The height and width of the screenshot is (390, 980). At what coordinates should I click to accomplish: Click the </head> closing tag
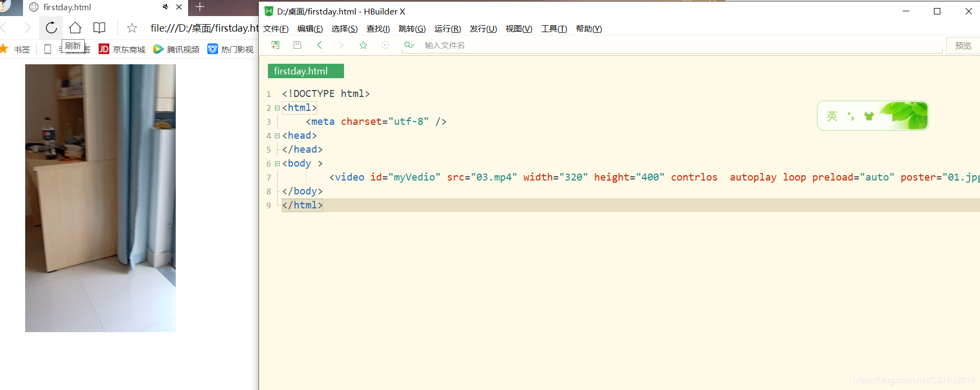pyautogui.click(x=302, y=149)
